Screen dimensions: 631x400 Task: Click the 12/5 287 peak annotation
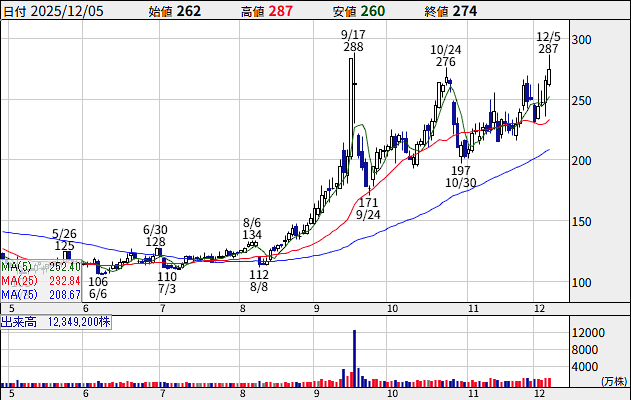(548, 43)
